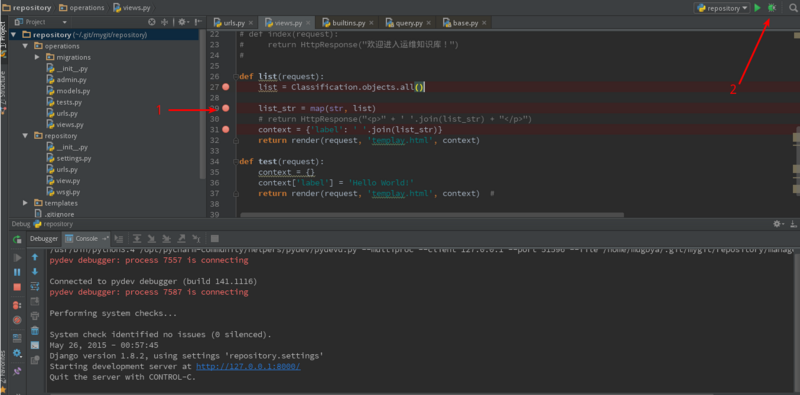Viewport: 800px width, 395px height.
Task: Print the console output
Action: tap(35, 316)
